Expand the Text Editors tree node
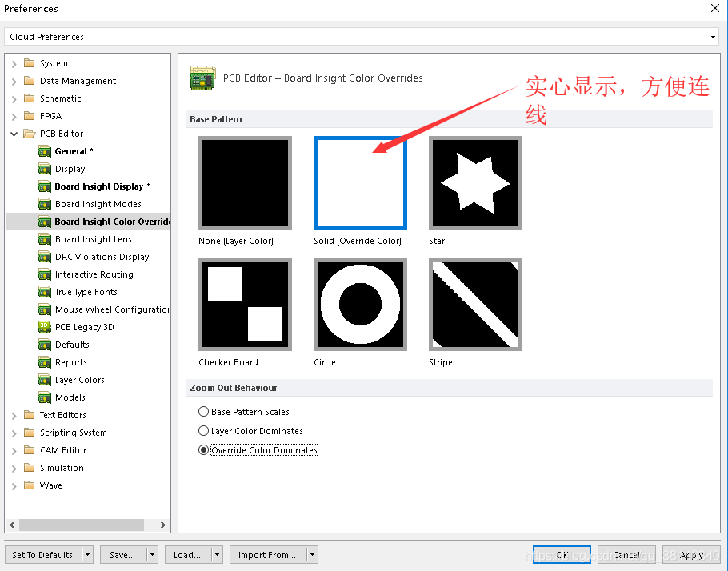The width and height of the screenshot is (728, 571). pos(14,416)
